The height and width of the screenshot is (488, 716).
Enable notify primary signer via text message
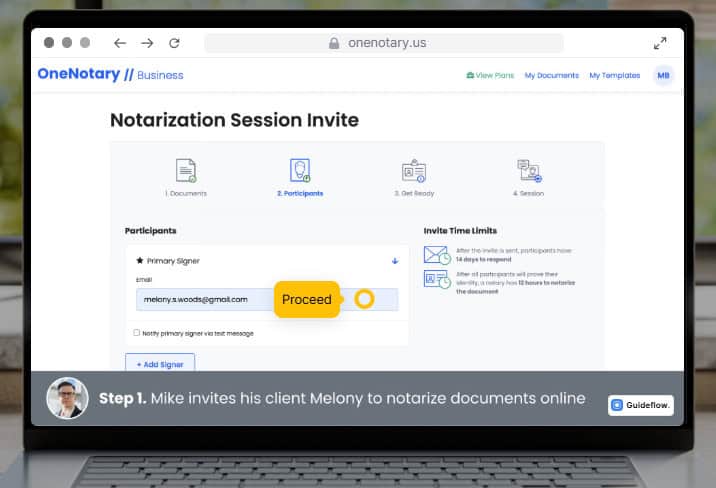tap(137, 333)
